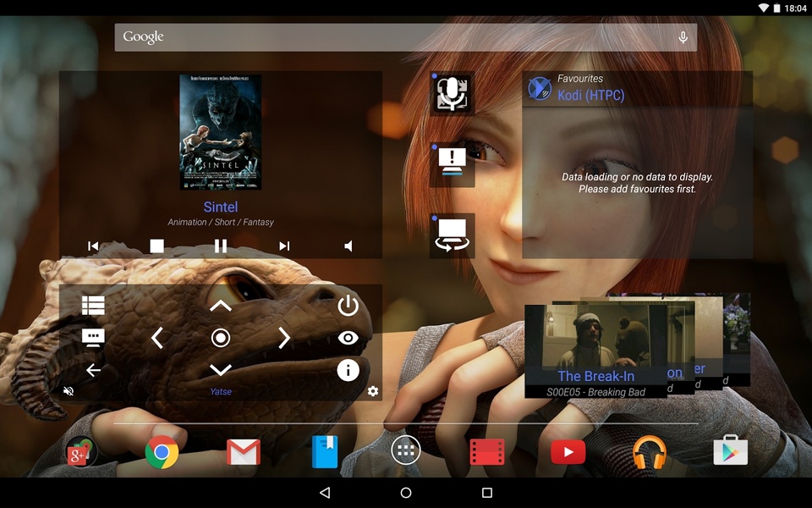Go back using Yatse remote arrow

coord(93,370)
